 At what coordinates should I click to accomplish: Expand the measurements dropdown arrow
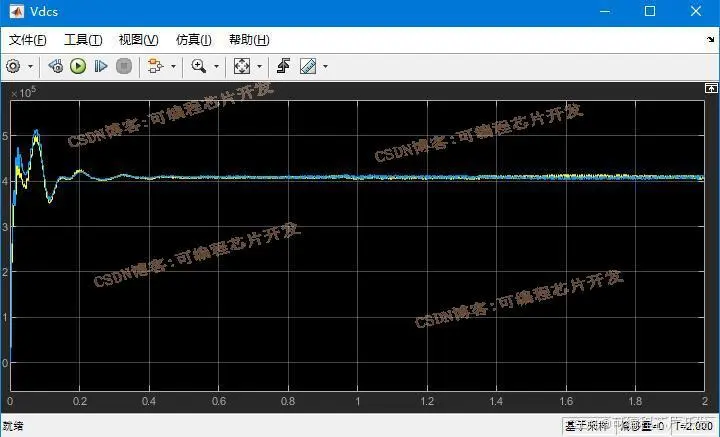coord(326,67)
